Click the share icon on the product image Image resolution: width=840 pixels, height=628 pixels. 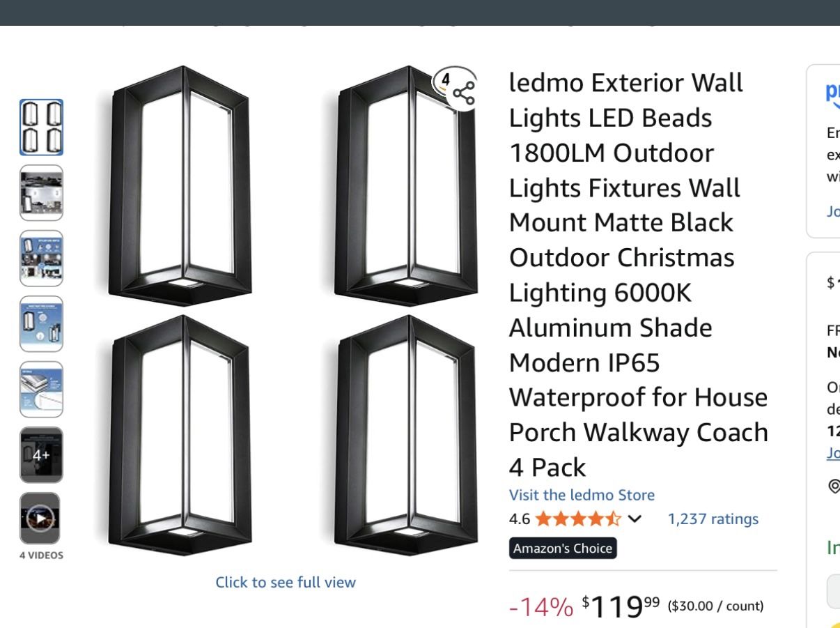tap(465, 91)
